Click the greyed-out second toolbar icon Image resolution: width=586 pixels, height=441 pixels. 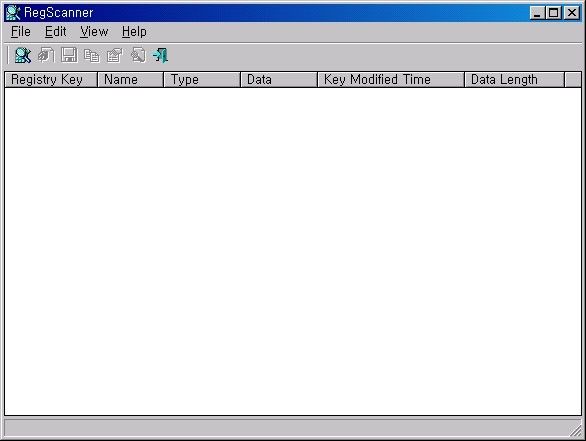[x=46, y=55]
